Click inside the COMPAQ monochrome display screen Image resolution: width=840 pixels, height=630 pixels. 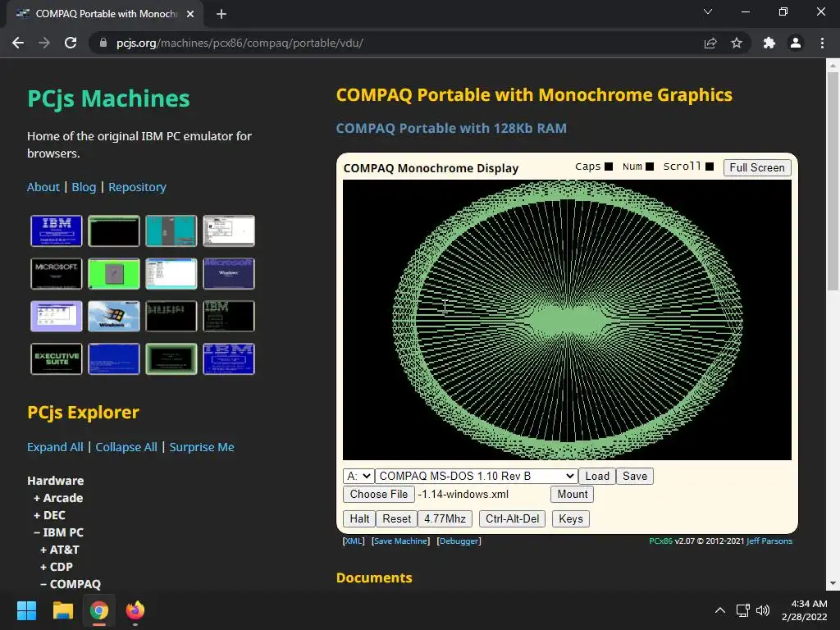point(567,320)
